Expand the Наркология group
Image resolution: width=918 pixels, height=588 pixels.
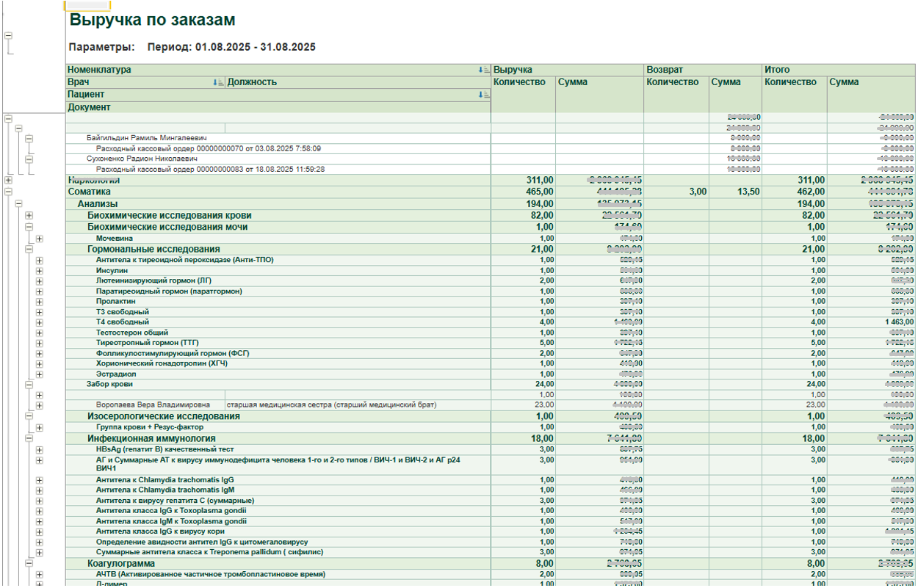(x=8, y=180)
